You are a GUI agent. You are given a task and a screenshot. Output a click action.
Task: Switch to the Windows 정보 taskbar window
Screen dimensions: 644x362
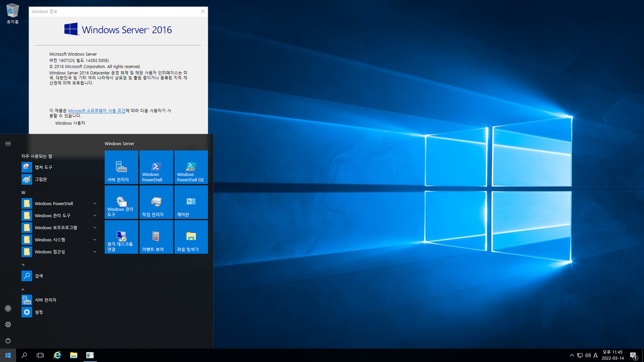pos(90,355)
